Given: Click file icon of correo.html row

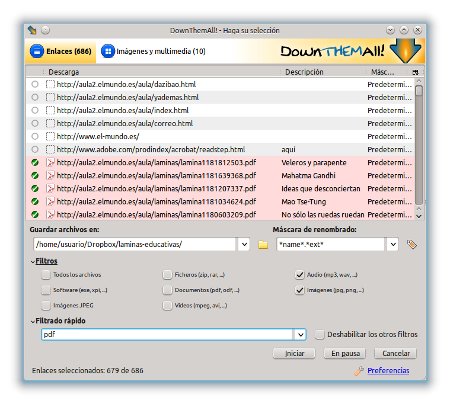Looking at the screenshot, I should [x=50, y=123].
